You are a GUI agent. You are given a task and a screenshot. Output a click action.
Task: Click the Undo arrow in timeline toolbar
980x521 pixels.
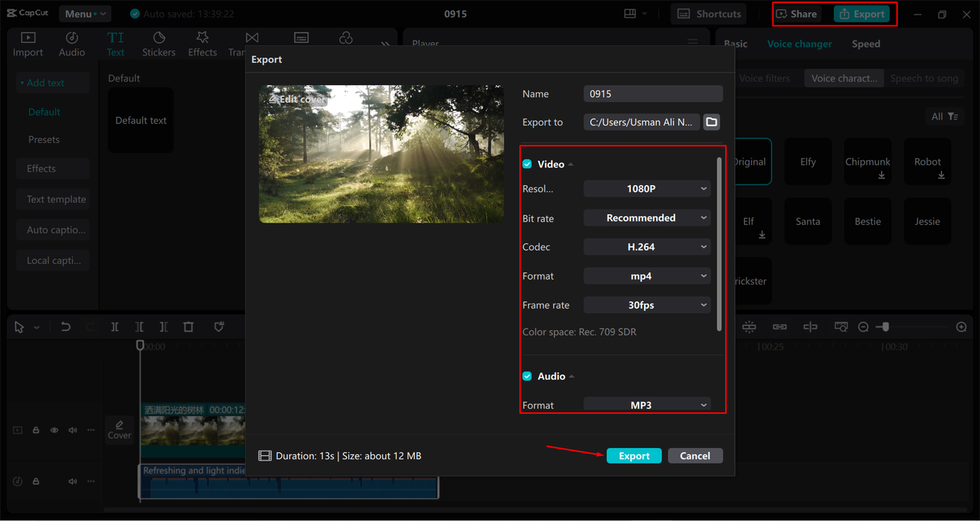click(66, 327)
